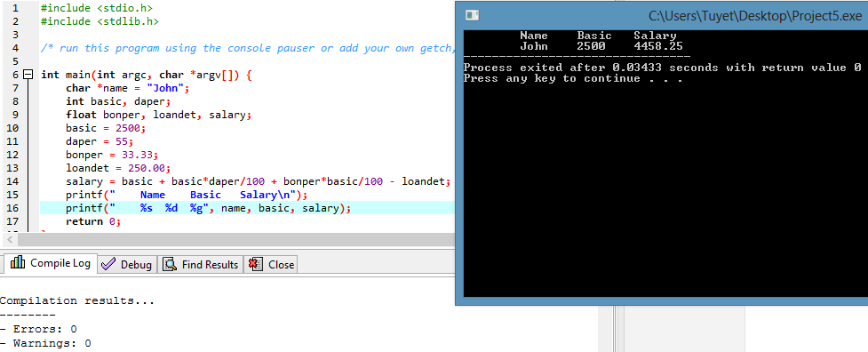
Task: Click 'int main(int argc, char *argv[])' line
Action: point(146,75)
